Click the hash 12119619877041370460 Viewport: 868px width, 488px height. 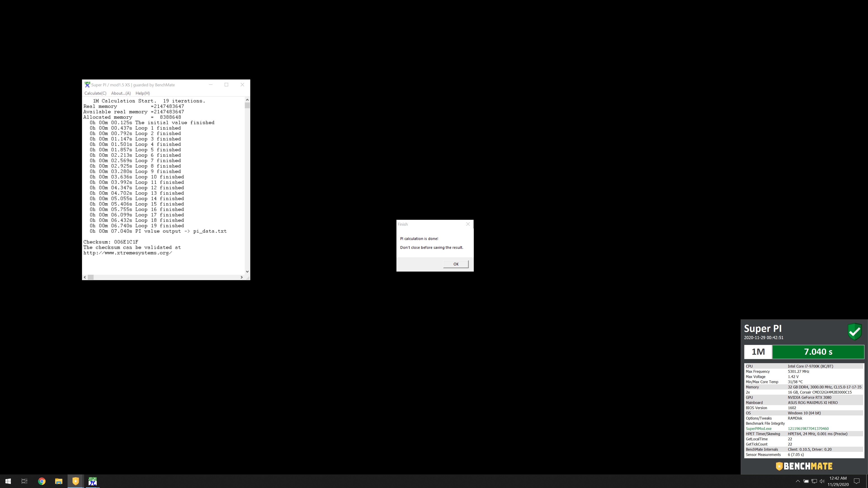[x=808, y=429]
